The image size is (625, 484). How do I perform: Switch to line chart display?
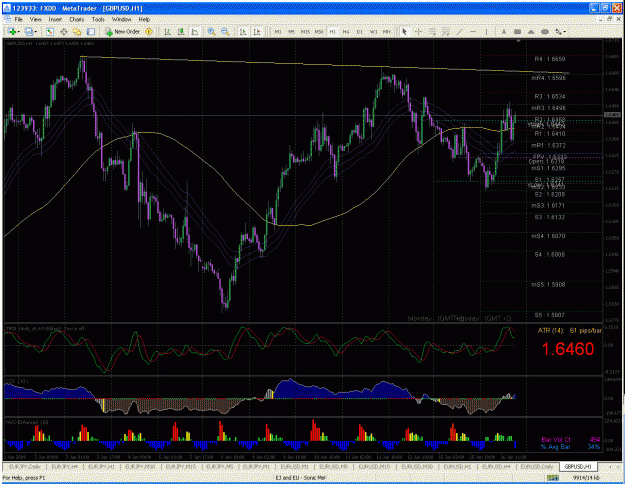click(195, 31)
